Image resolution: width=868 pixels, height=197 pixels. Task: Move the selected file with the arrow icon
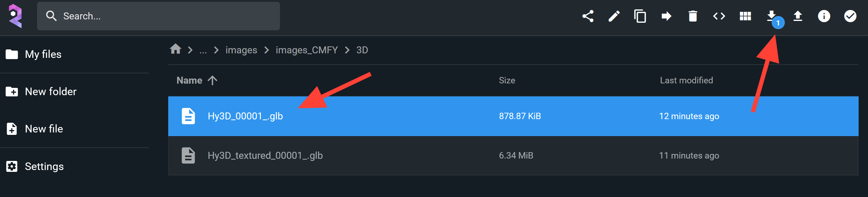pos(666,16)
